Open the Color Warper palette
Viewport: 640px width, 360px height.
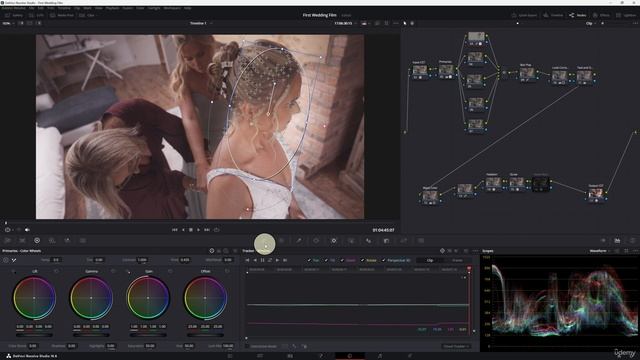(282, 241)
